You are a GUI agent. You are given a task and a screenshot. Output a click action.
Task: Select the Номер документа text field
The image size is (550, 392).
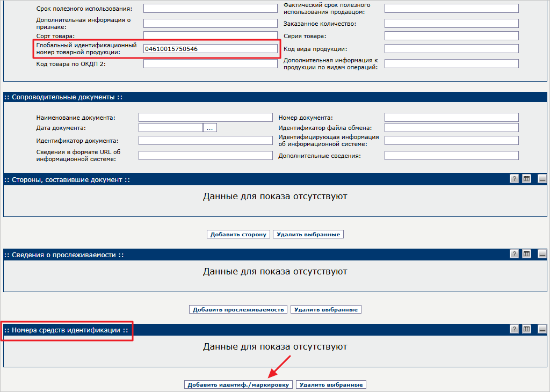(x=451, y=118)
